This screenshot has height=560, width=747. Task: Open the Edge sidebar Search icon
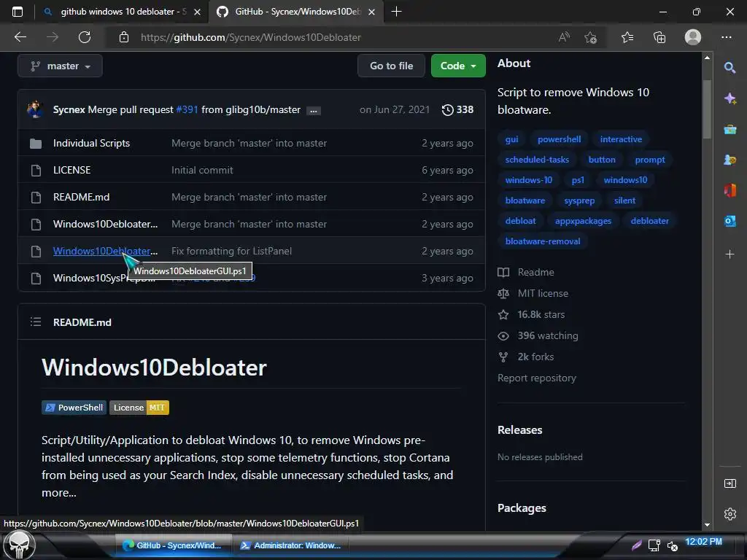coord(729,68)
